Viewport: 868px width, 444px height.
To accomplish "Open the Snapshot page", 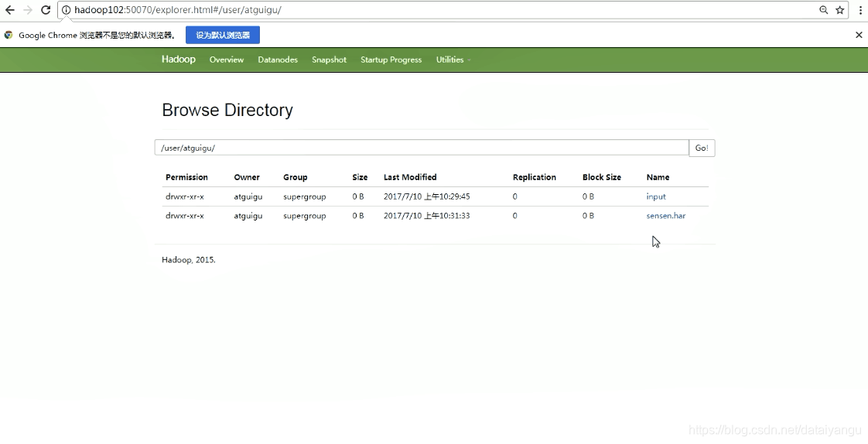I will [x=329, y=60].
